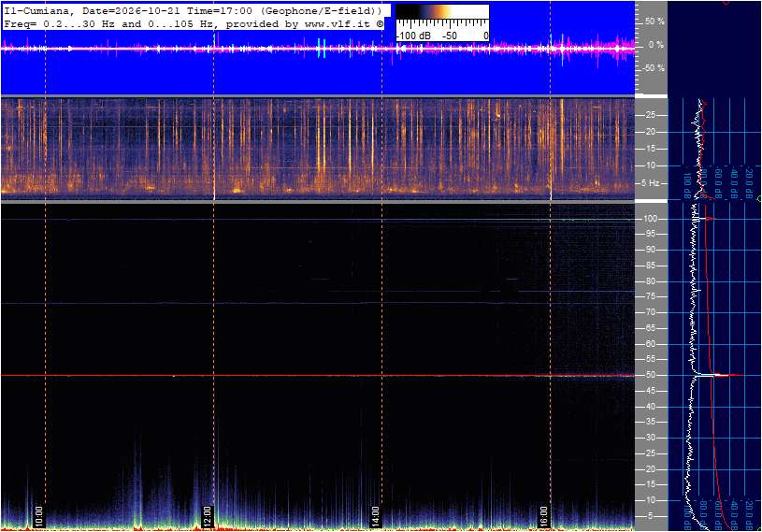Image resolution: width=762 pixels, height=532 pixels.
Task: Click the cyan spikes in the waveform strip
Action: coord(322,48)
